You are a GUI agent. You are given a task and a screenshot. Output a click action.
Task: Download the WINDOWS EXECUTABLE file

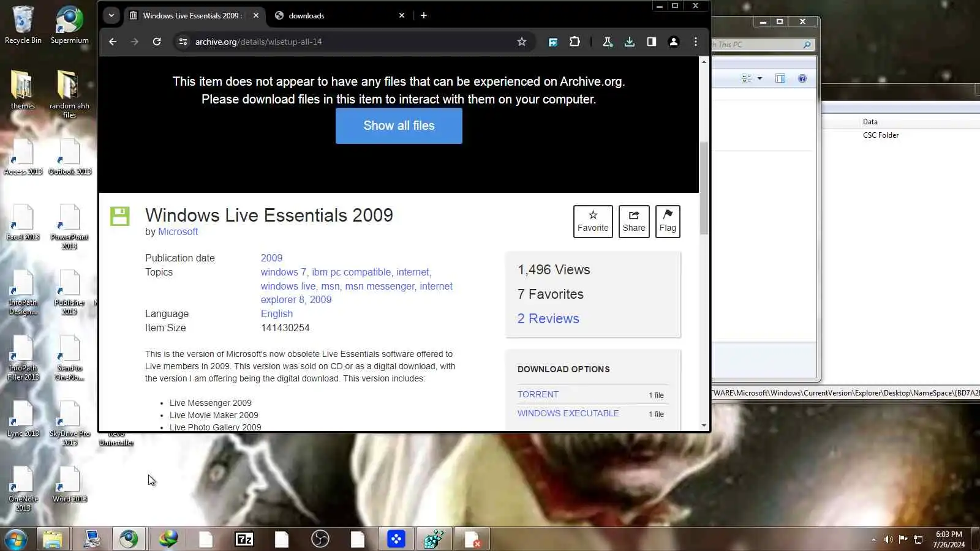(x=568, y=413)
